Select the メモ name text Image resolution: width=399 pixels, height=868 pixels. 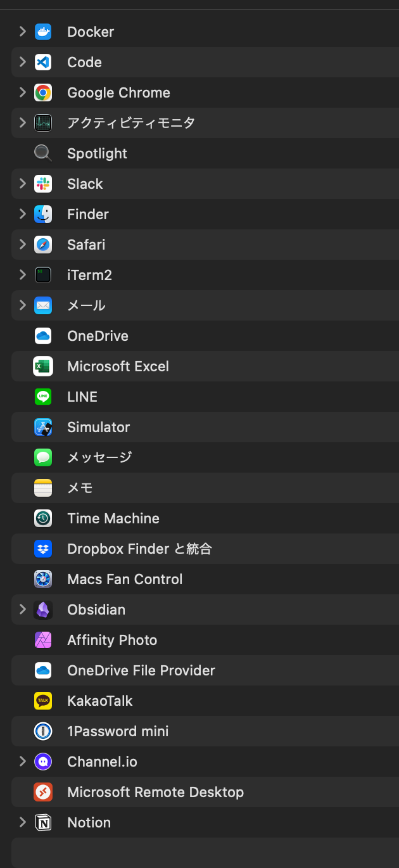pyautogui.click(x=80, y=488)
